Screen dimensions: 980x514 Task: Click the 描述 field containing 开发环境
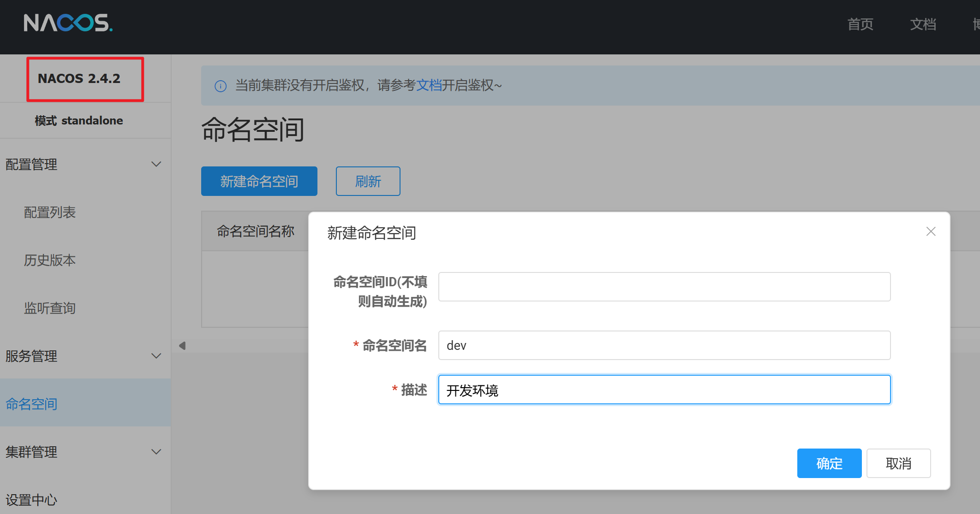click(x=664, y=390)
